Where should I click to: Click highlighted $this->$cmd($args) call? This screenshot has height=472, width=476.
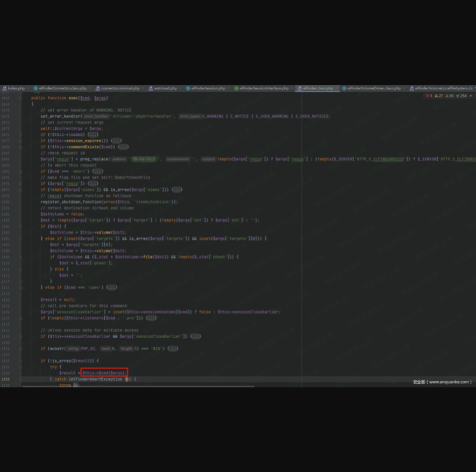104,373
